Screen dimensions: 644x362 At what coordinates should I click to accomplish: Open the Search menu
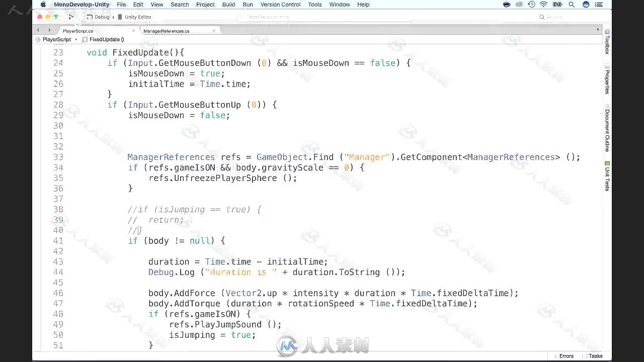point(180,5)
